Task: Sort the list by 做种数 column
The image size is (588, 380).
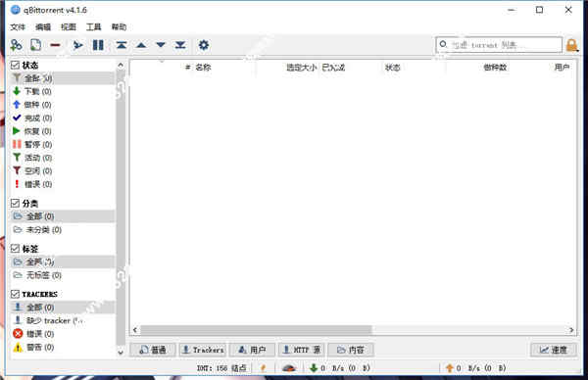Action: point(495,68)
